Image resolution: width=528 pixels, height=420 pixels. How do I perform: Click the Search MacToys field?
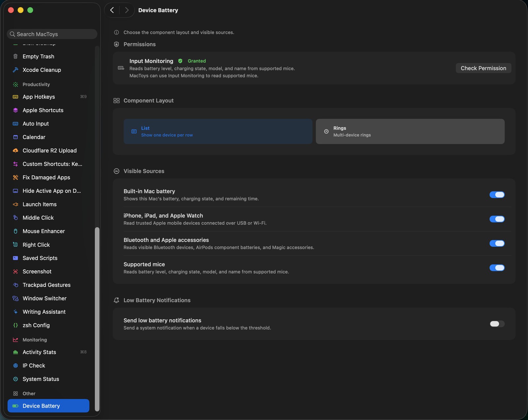pyautogui.click(x=52, y=34)
